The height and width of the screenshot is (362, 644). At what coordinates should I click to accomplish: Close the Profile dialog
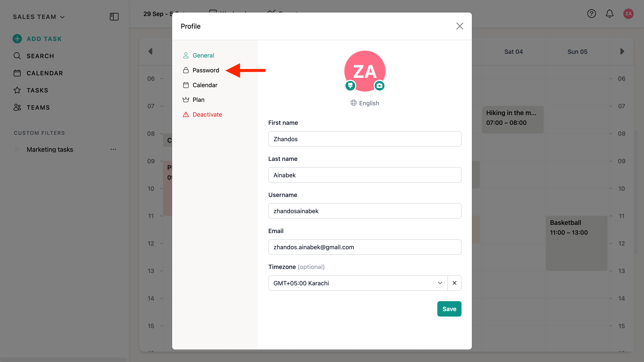tap(460, 26)
